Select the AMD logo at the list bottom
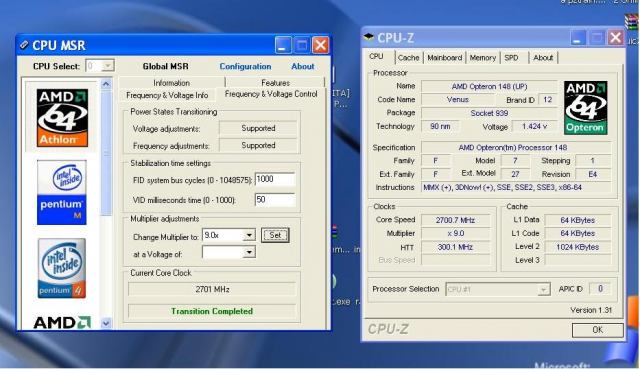 [62, 322]
